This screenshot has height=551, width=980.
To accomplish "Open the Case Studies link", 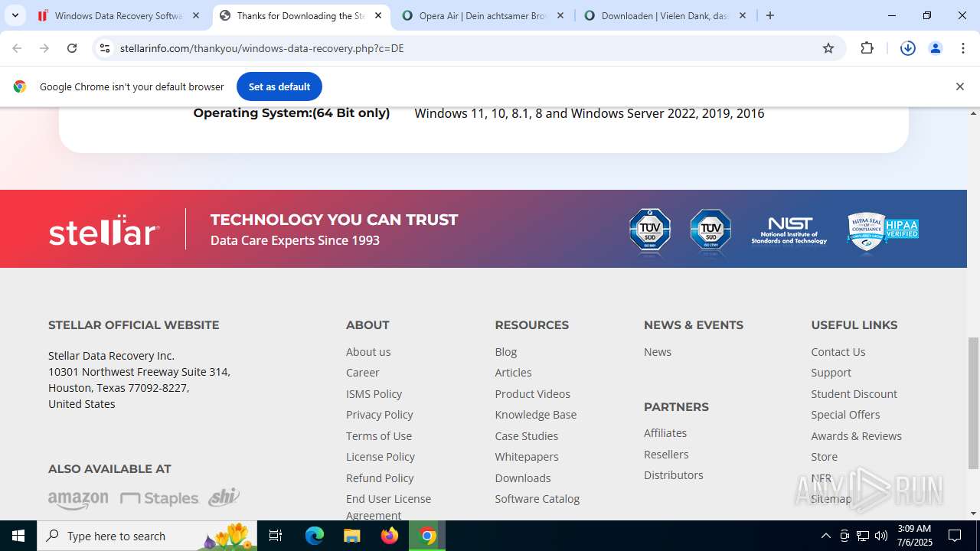I will point(527,435).
